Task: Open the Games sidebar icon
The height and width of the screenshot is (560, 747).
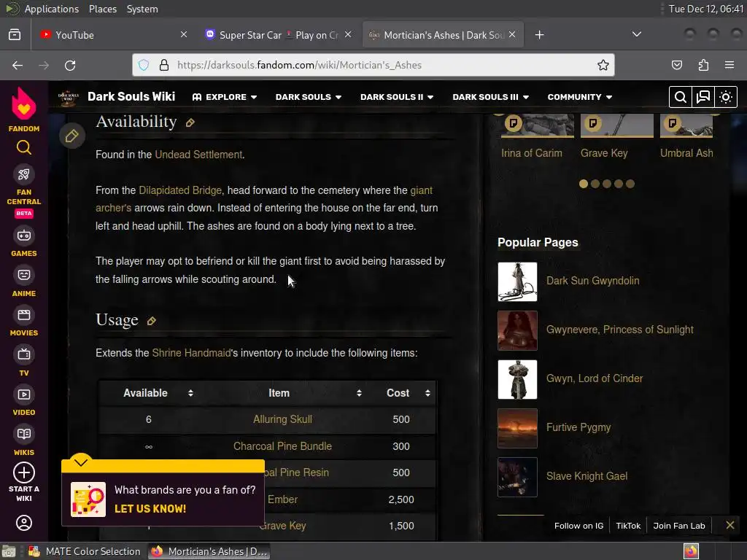Action: pos(24,236)
